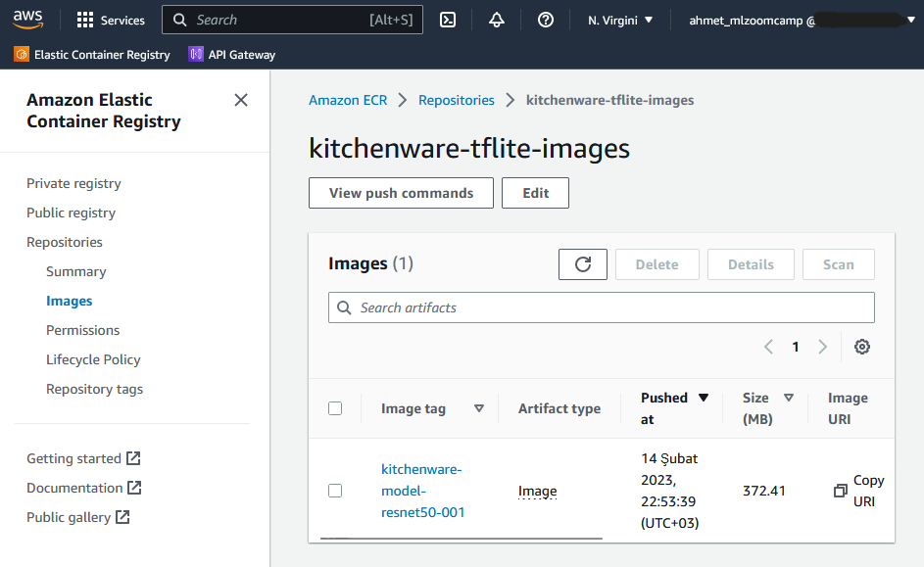This screenshot has width=924, height=567.
Task: Open the ahmet_mlzoomcamp account menu
Action: coord(802,20)
